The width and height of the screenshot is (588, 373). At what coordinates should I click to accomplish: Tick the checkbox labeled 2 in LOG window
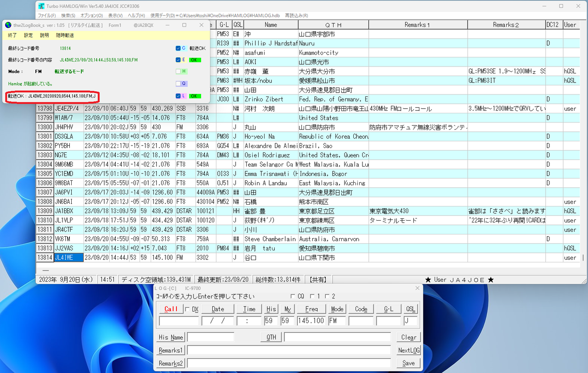(327, 296)
